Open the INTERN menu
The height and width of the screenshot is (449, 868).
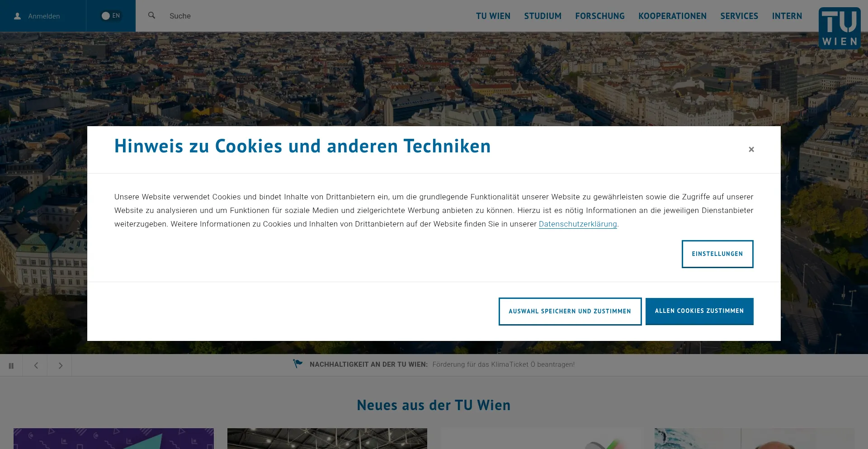coord(787,16)
